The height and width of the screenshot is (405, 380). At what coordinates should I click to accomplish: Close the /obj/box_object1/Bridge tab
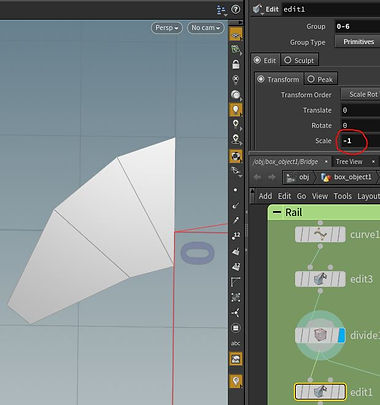point(326,162)
